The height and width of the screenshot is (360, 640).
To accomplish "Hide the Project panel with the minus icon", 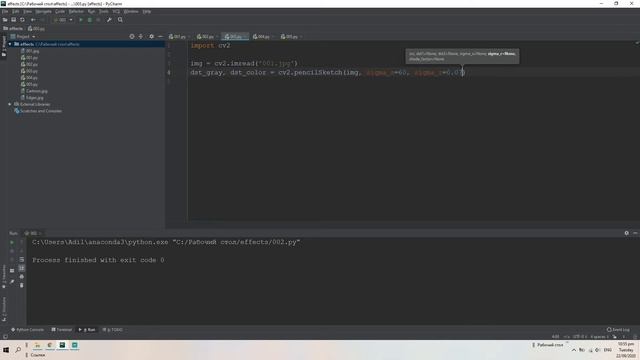I will click(x=160, y=36).
